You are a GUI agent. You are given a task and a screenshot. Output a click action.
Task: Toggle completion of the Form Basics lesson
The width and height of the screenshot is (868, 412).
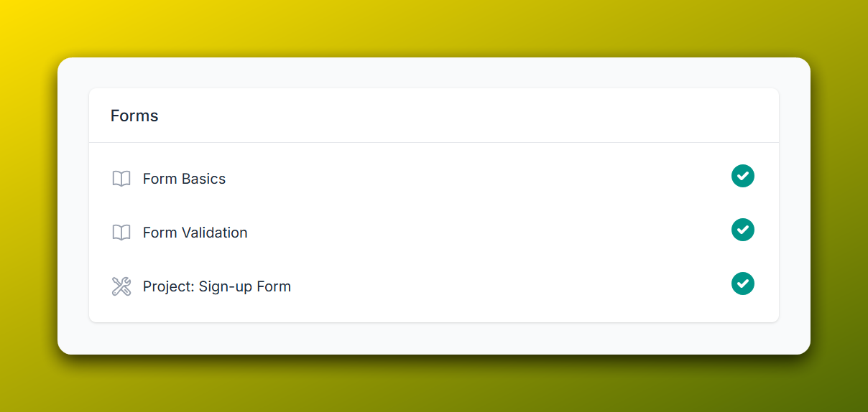point(743,176)
